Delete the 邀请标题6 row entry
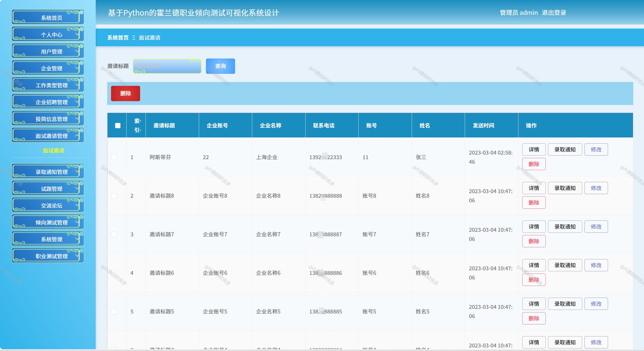 click(x=533, y=280)
